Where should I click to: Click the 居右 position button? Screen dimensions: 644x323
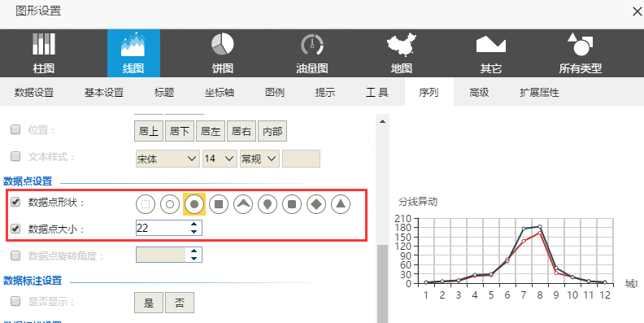point(241,131)
